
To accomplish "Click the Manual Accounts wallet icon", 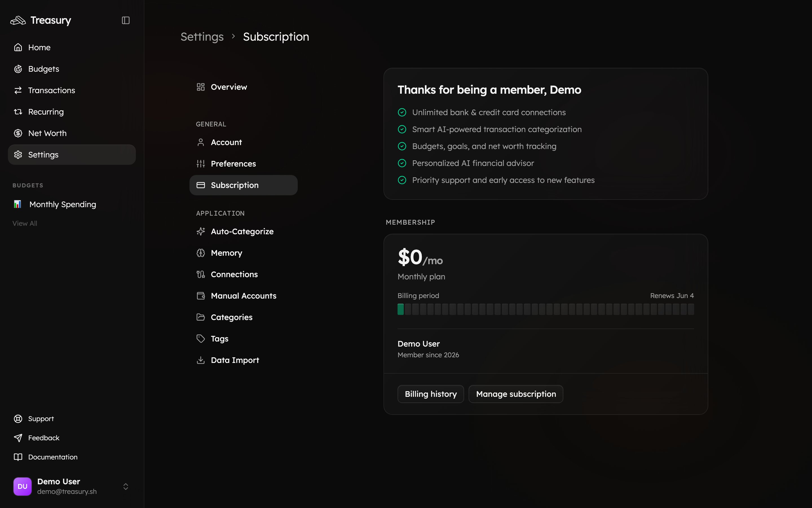I will tap(201, 296).
